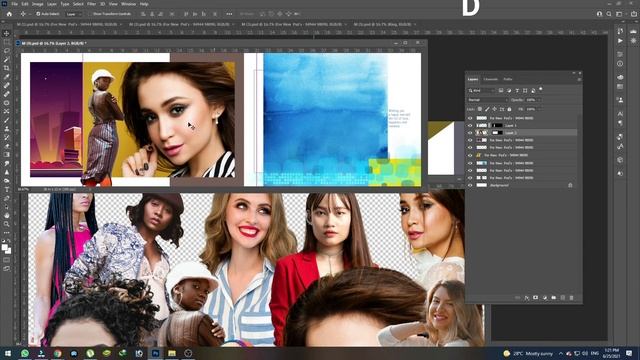
Task: Select the Layer 1 row
Action: (x=522, y=125)
